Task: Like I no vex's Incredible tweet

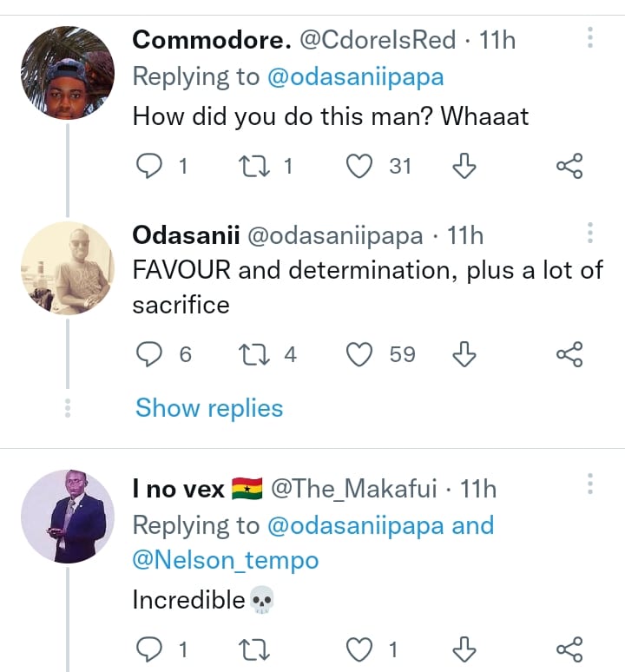Action: 359,649
